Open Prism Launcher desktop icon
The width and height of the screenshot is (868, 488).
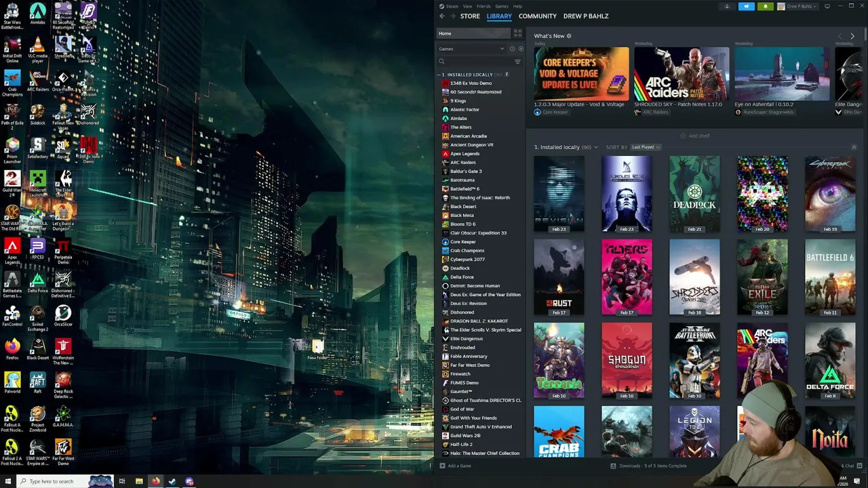pos(12,150)
